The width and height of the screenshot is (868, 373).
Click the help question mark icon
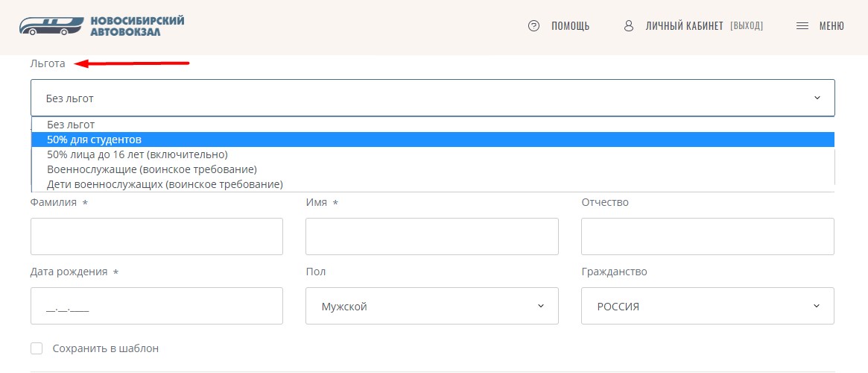533,26
